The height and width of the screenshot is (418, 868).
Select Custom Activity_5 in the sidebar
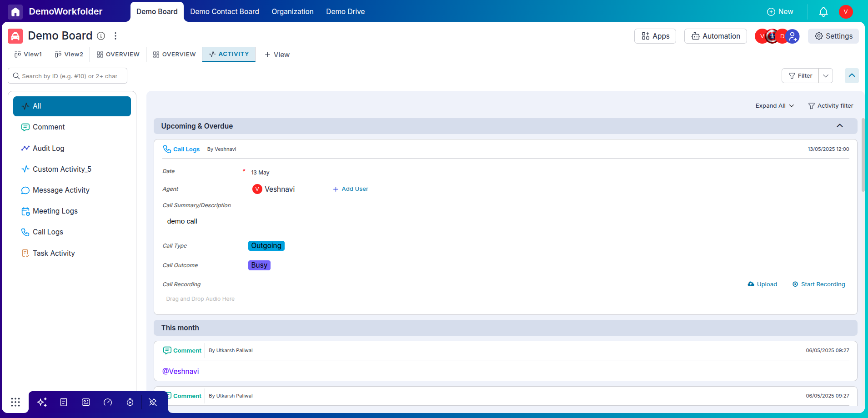point(72,169)
